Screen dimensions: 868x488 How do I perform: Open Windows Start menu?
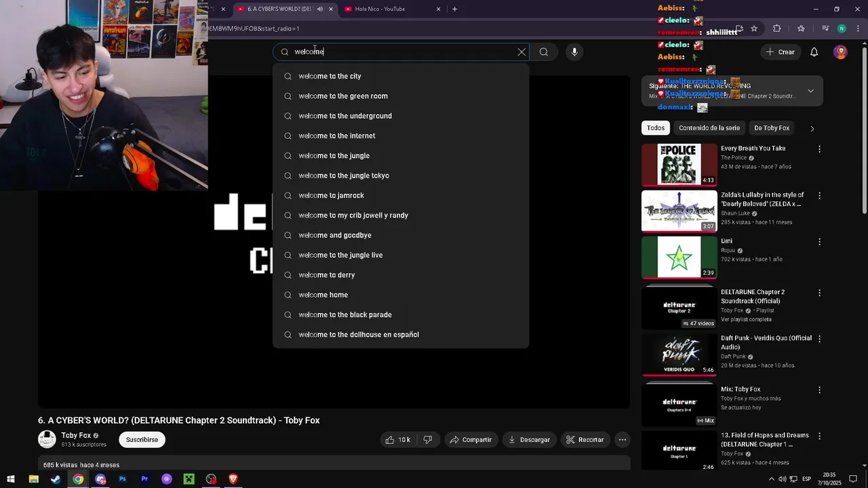10,479
